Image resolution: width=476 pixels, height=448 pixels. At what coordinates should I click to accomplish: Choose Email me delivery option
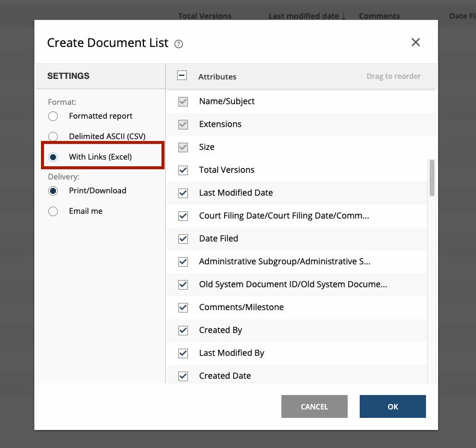click(x=53, y=211)
